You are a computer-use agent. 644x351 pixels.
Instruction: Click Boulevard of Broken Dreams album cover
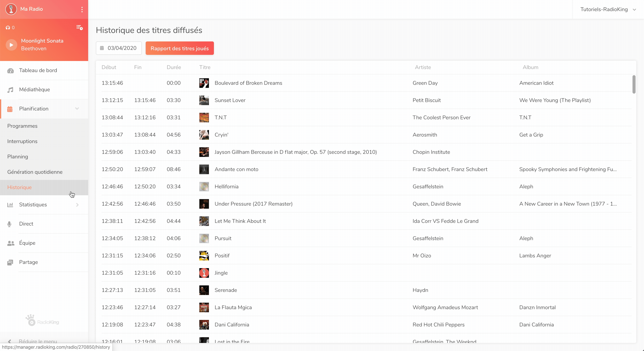(204, 83)
